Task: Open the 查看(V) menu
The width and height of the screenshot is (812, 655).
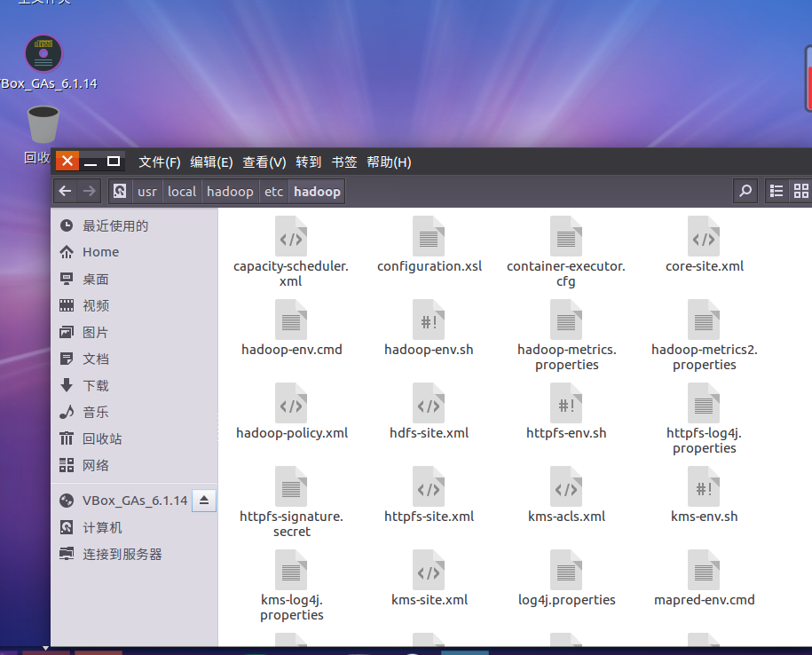Action: (x=264, y=162)
